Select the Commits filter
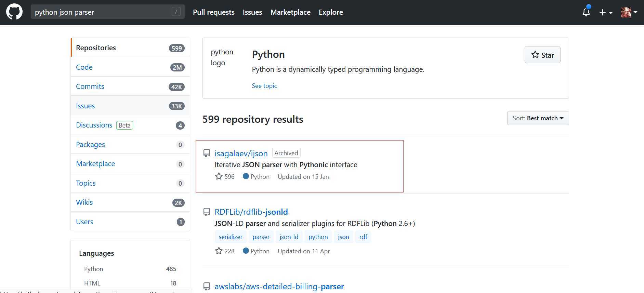644x293 pixels. tap(130, 86)
